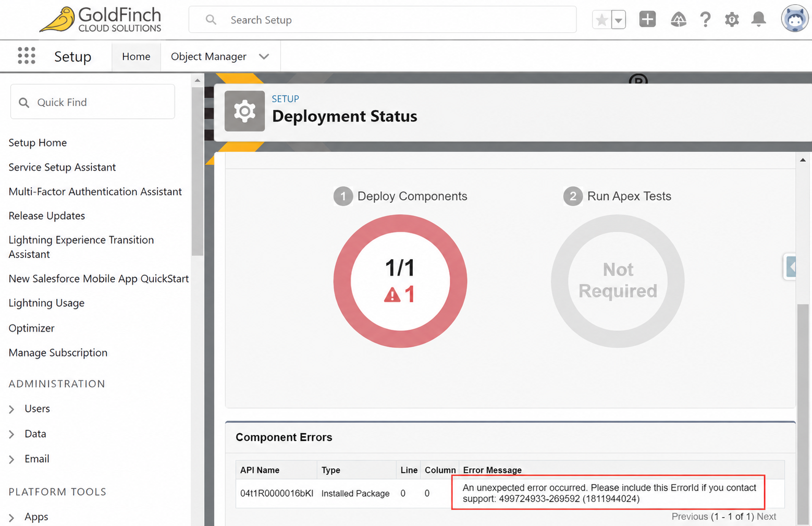Go to the Next page of errors
Image resolution: width=812 pixels, height=526 pixels.
[766, 517]
